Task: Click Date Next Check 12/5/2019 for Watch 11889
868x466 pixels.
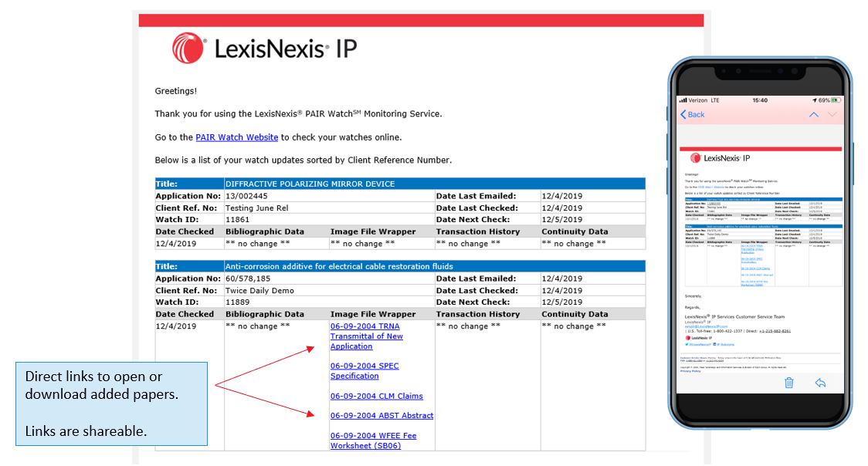Action: click(562, 302)
